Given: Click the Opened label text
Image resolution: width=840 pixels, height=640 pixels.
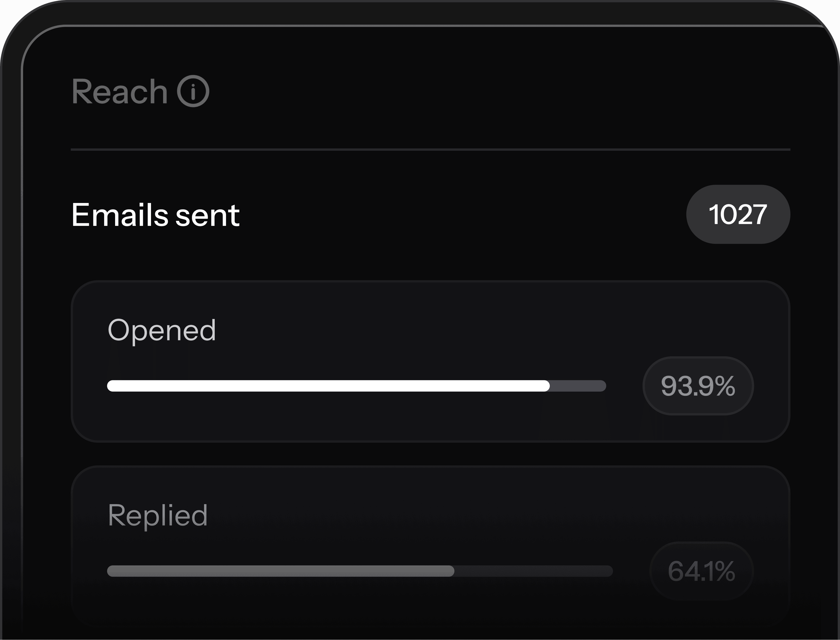Looking at the screenshot, I should (162, 330).
